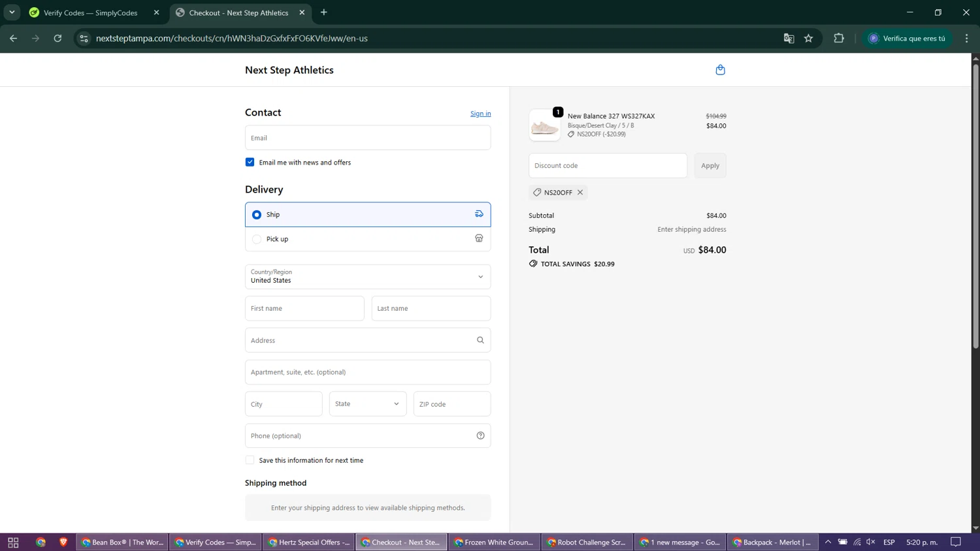
Task: Click the ESP language indicator
Action: point(889,543)
